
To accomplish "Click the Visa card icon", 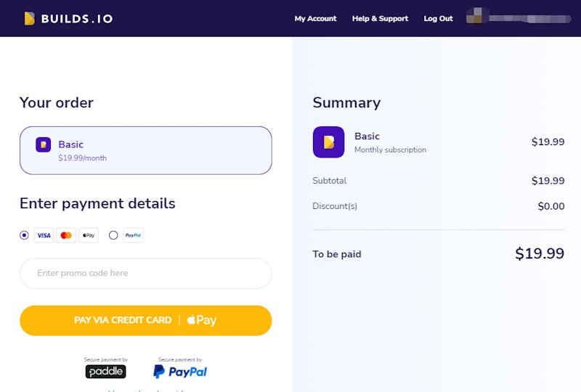I will (x=44, y=235).
